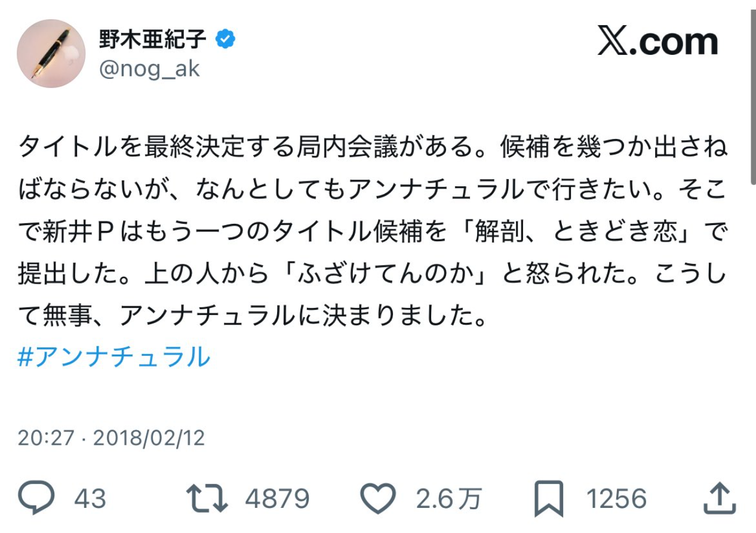Click the @nog_ak handle
The height and width of the screenshot is (533, 756).
(149, 69)
